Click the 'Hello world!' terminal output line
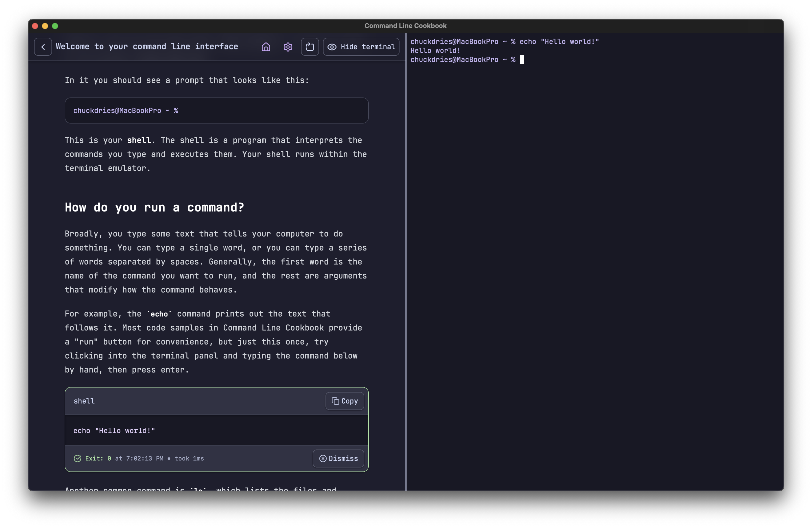 (x=435, y=50)
